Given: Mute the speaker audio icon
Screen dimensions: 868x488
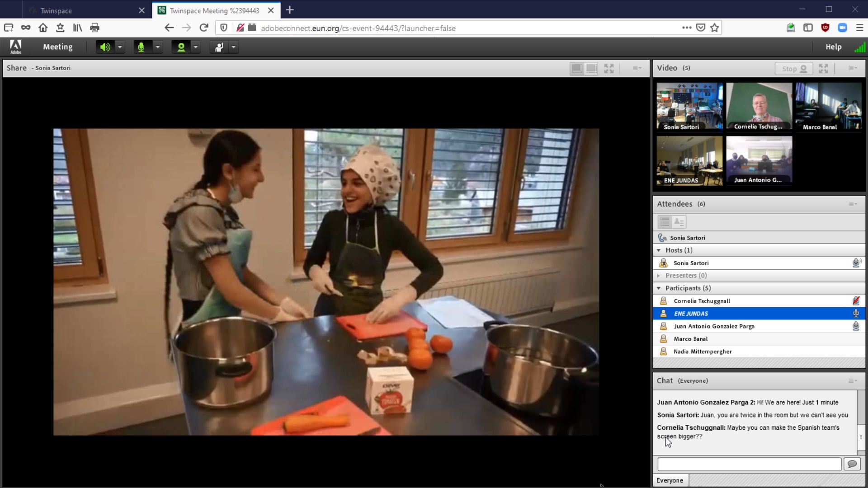Looking at the screenshot, I should click(x=105, y=47).
